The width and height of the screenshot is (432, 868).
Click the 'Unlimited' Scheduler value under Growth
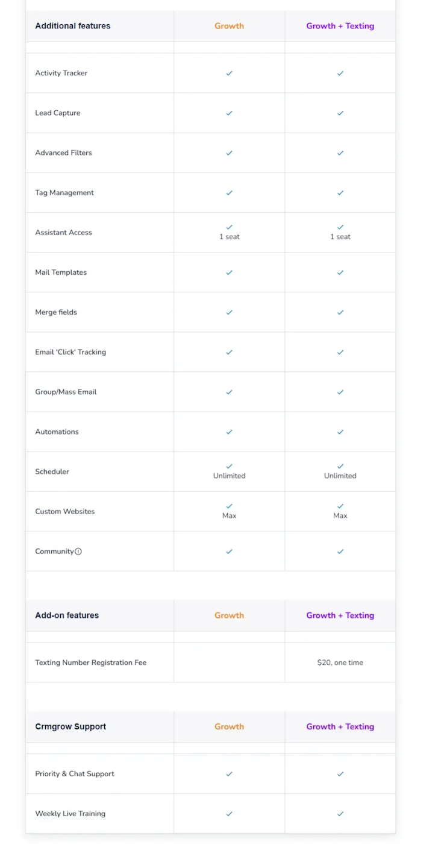pos(229,476)
